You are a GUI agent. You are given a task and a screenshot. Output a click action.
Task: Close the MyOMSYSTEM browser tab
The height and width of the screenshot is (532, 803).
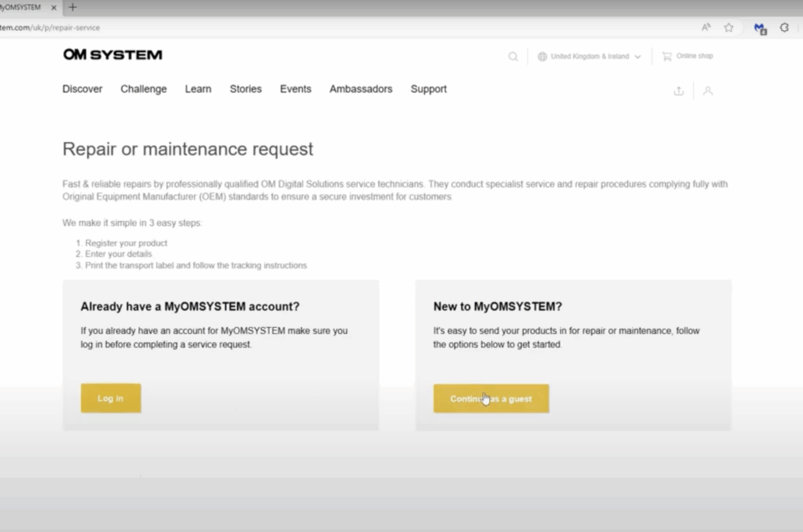point(54,8)
